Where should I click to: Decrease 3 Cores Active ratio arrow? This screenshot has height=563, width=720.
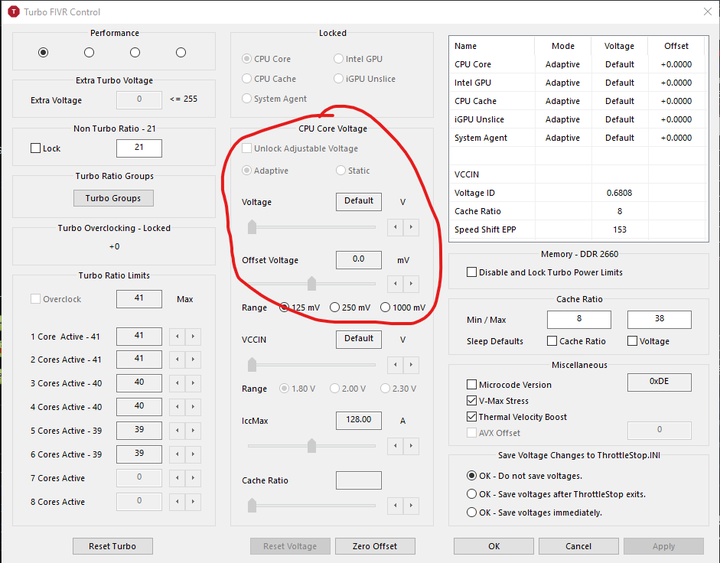point(177,383)
